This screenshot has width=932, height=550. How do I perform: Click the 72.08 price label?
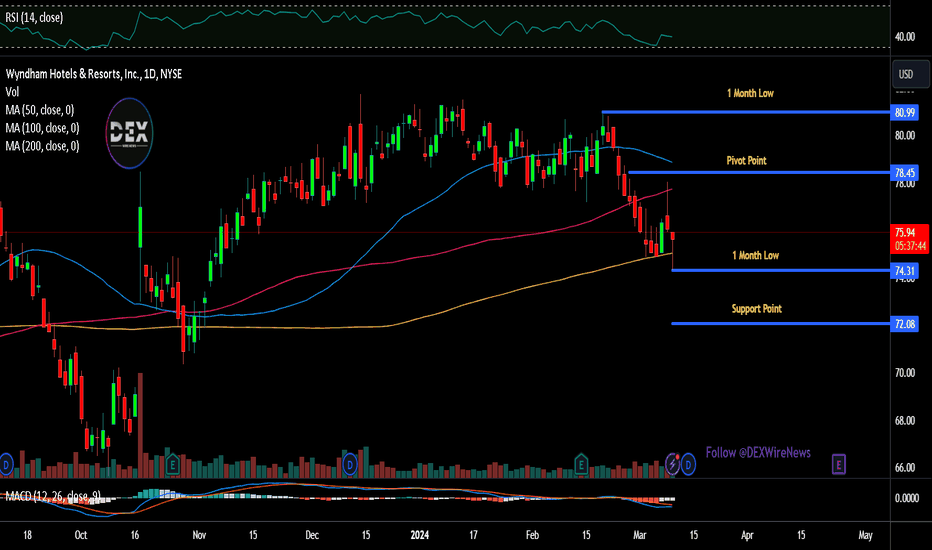905,324
